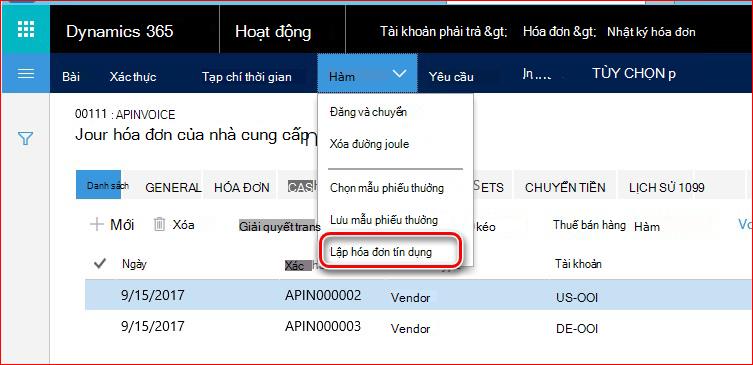Click Yêu cầu in the action bar

point(451,76)
